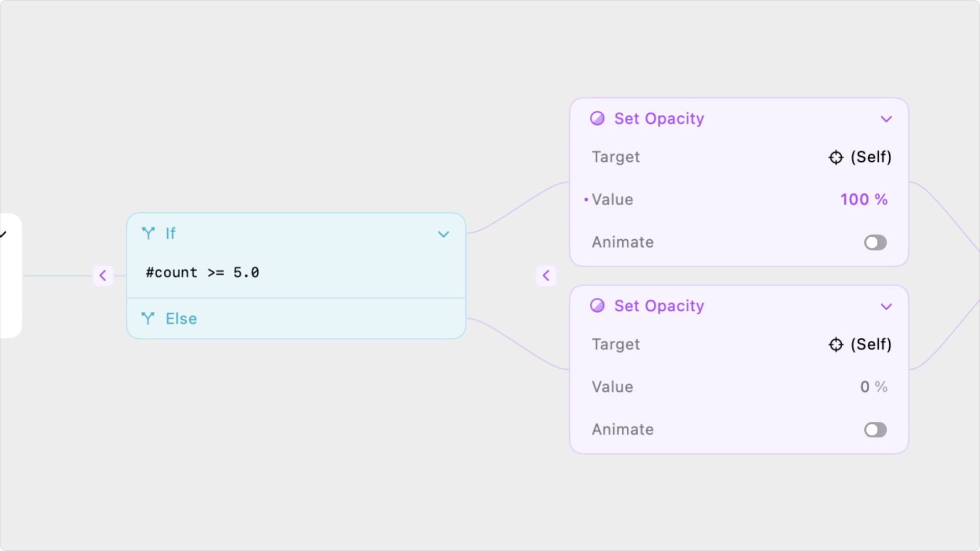980x551 pixels.
Task: Click target crosshair icon in bottom Set Opacity card
Action: [836, 344]
